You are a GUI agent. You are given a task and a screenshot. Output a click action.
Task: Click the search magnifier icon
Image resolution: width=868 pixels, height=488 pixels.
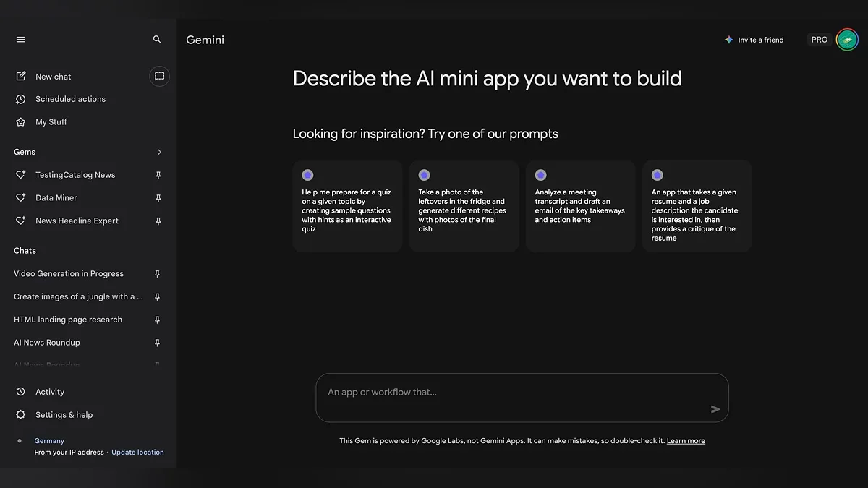click(x=157, y=40)
